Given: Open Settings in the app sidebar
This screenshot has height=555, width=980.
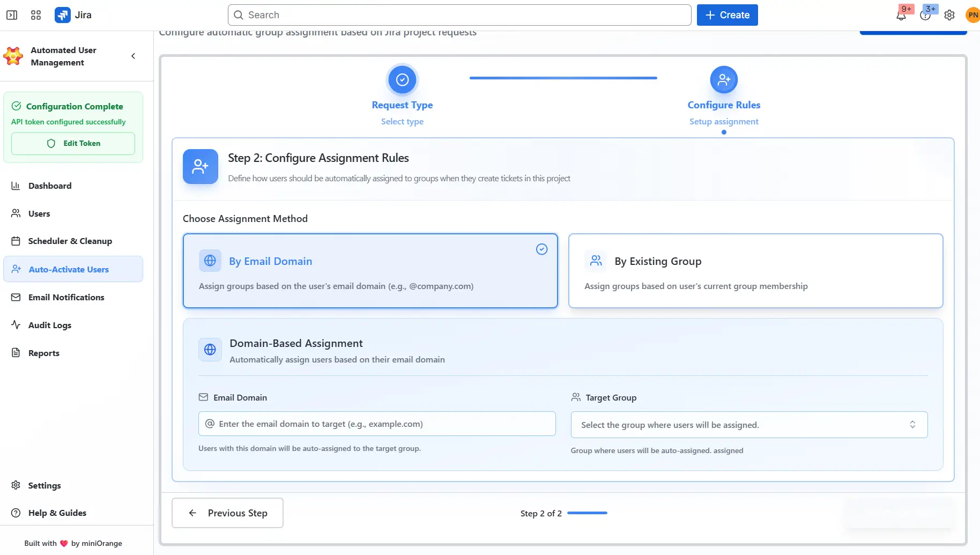Looking at the screenshot, I should [73, 485].
